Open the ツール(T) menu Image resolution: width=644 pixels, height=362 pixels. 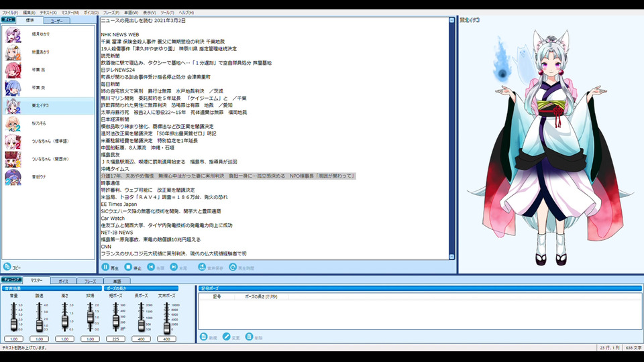[x=168, y=13]
